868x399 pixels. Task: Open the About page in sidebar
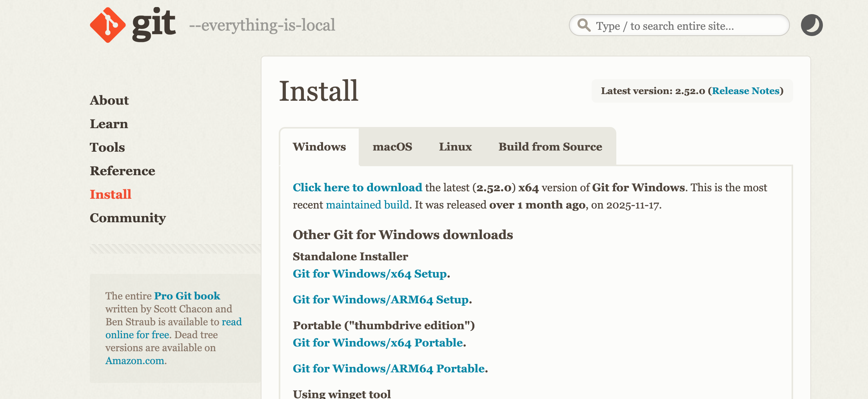pyautogui.click(x=109, y=100)
